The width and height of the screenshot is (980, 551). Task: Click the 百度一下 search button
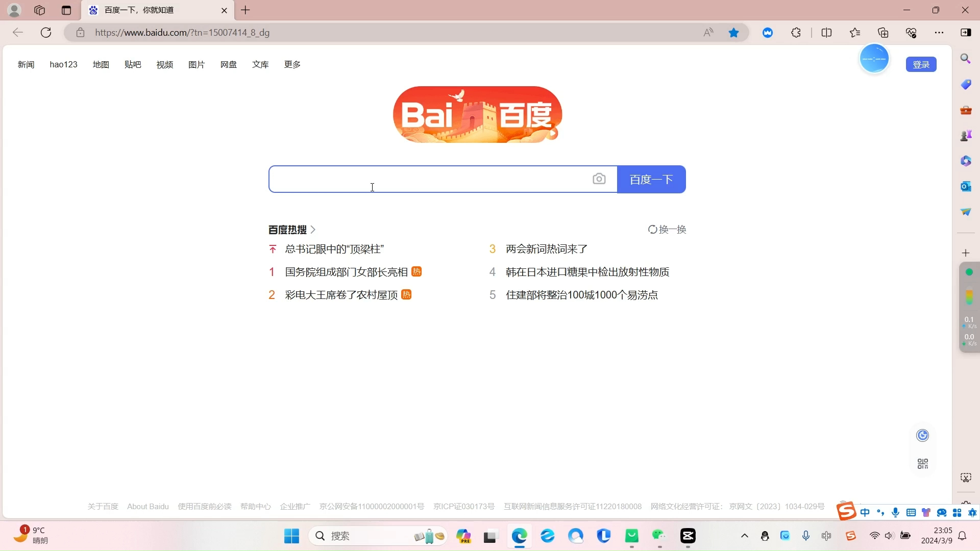coord(651,179)
